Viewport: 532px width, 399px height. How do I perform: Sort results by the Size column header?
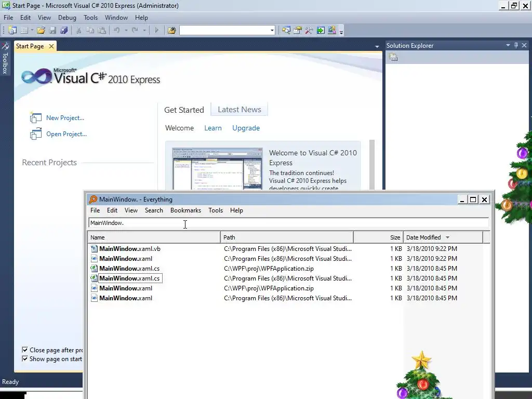(379, 237)
